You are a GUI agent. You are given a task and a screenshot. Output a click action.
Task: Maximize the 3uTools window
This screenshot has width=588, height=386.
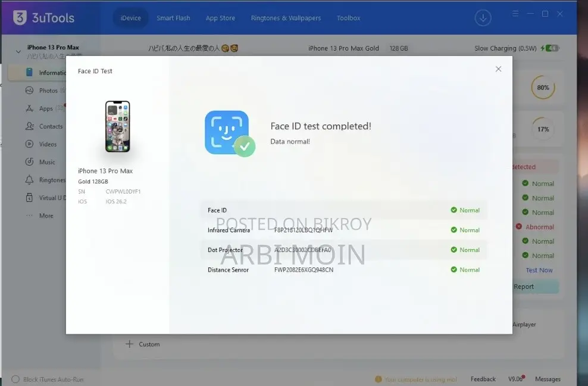click(x=545, y=14)
